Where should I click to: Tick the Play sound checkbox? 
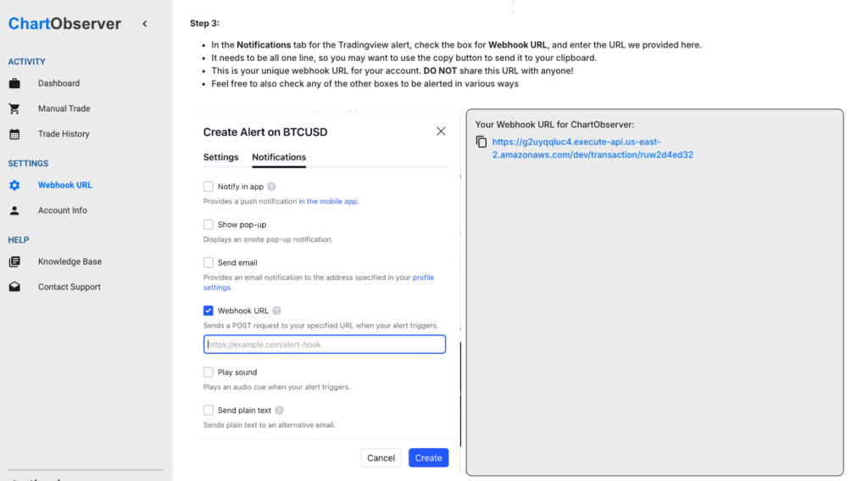(x=209, y=372)
